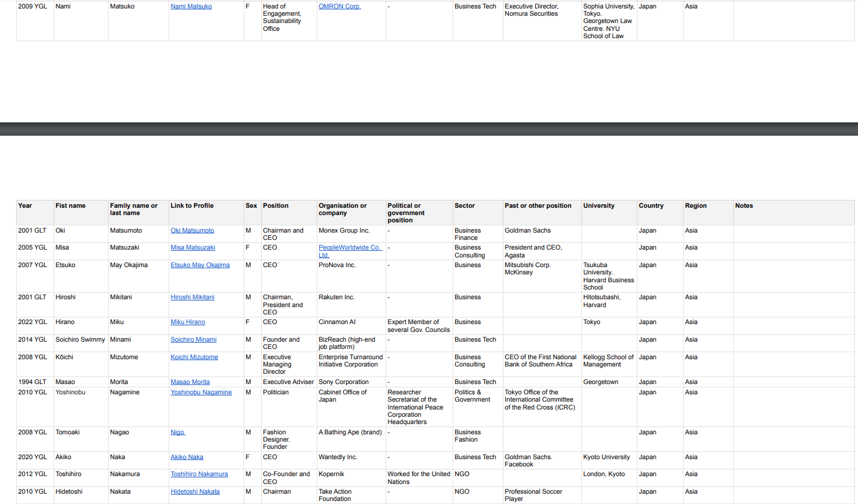Open the Masao Morita profile link
Screen dimensions: 858x504
pyautogui.click(x=190, y=382)
